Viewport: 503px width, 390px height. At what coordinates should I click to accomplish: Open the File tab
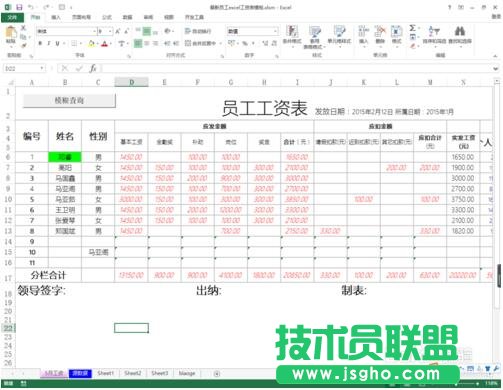[x=12, y=17]
